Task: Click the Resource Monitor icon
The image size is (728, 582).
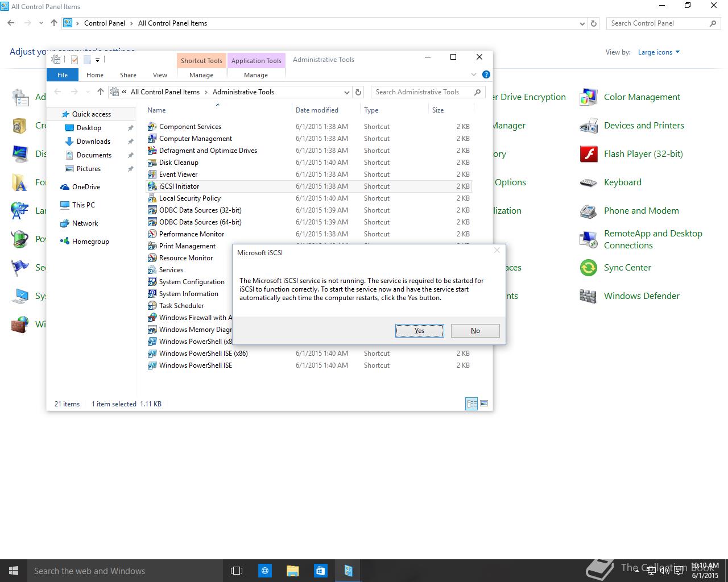Action: (152, 257)
